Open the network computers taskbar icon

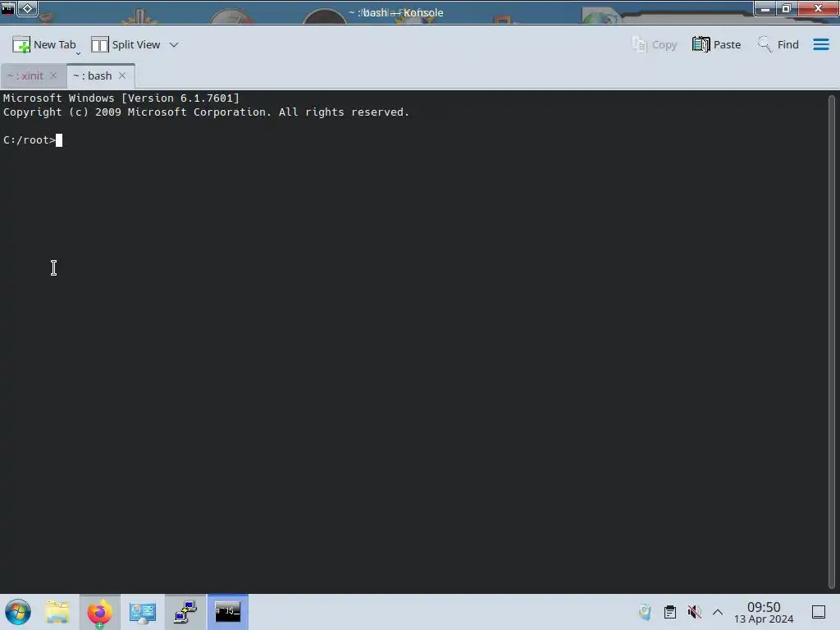point(185,612)
